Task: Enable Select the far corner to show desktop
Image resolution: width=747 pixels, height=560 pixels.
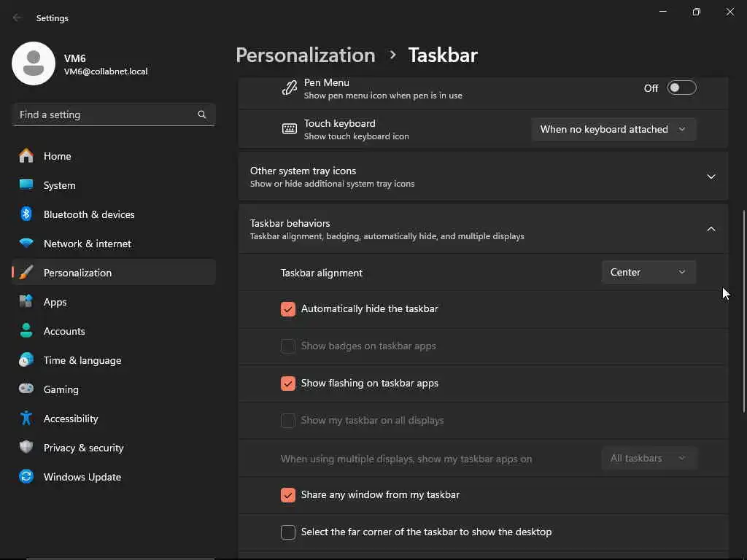Action: tap(288, 532)
